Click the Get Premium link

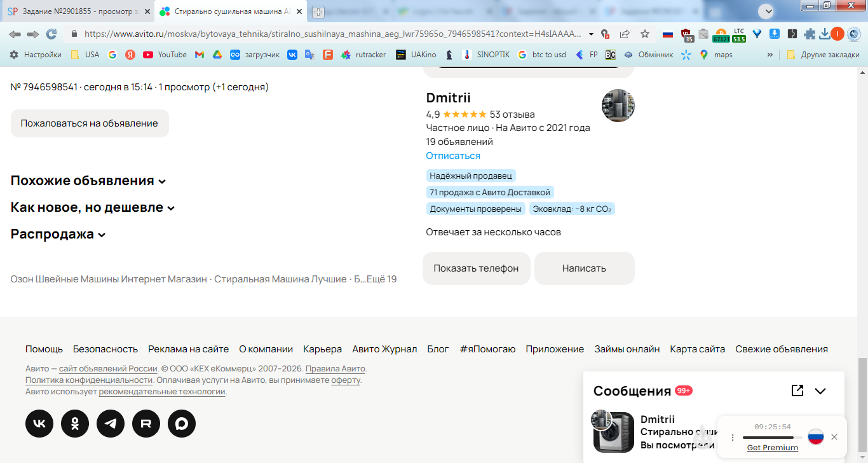pyautogui.click(x=772, y=448)
